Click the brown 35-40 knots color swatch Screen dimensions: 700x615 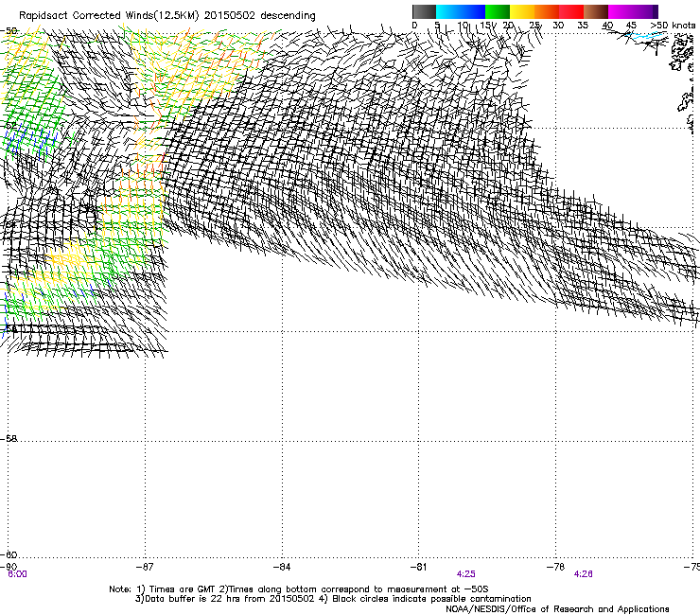(x=596, y=11)
